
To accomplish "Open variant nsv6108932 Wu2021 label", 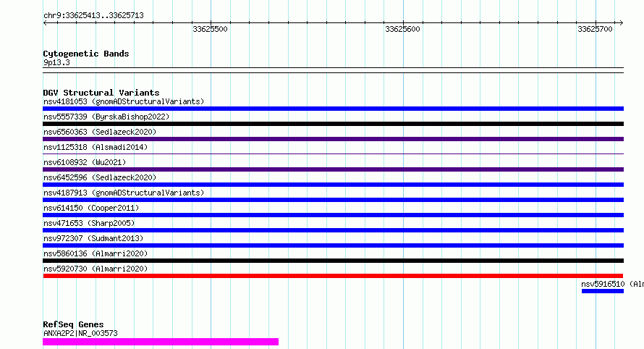I will pos(85,162).
